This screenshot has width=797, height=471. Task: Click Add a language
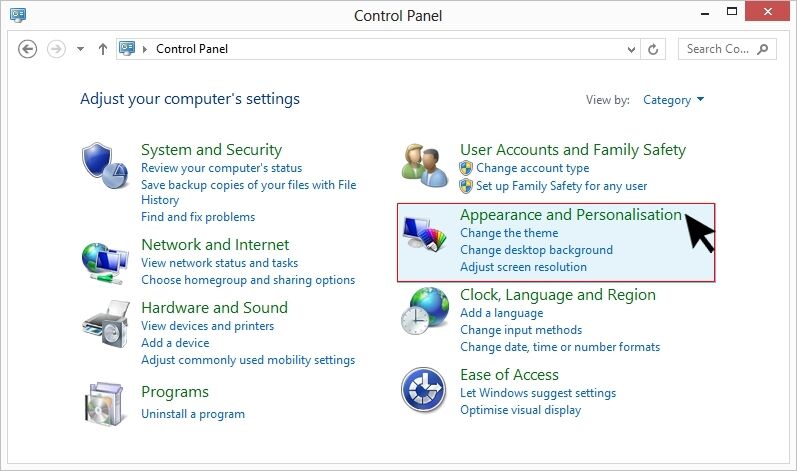[501, 313]
